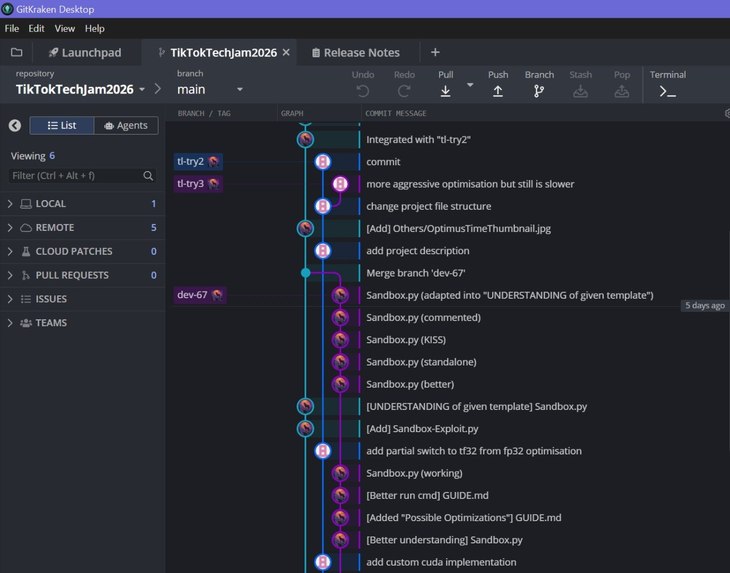Select commit node for 'Integrated with "tl-try2"'
The height and width of the screenshot is (573, 730).
(305, 139)
